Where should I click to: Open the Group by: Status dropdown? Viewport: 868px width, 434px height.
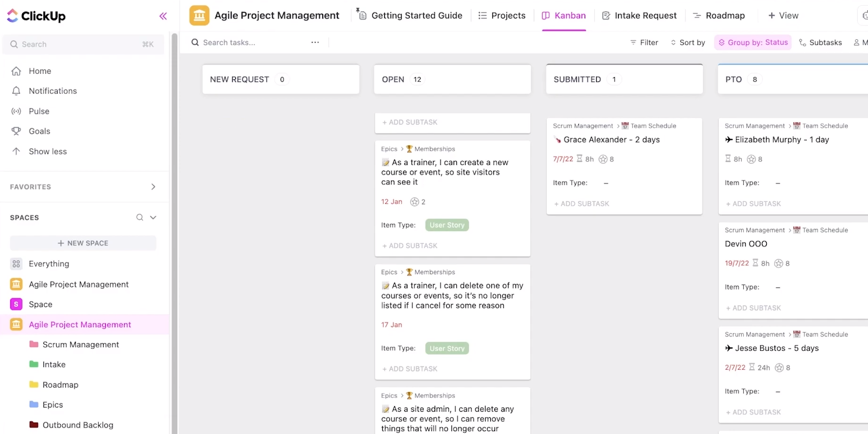(753, 43)
